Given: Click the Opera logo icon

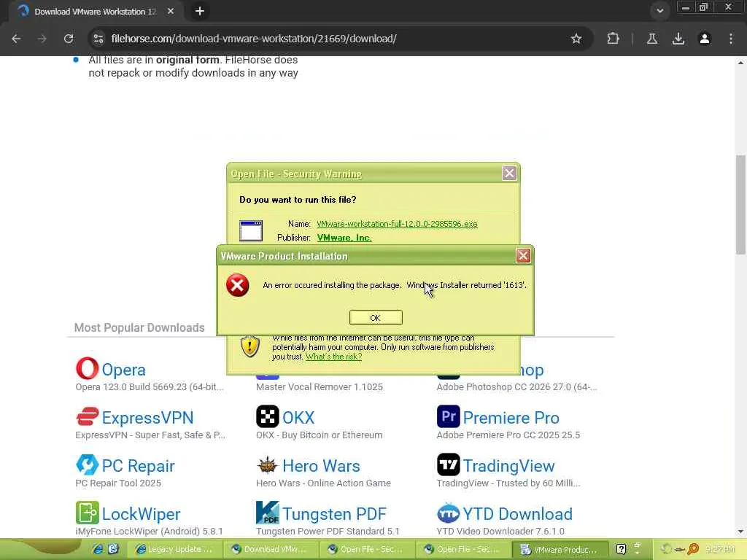Looking at the screenshot, I should coord(88,368).
